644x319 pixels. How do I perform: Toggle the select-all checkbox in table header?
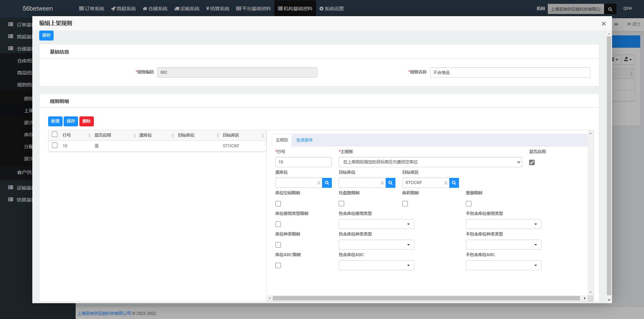[x=55, y=134]
